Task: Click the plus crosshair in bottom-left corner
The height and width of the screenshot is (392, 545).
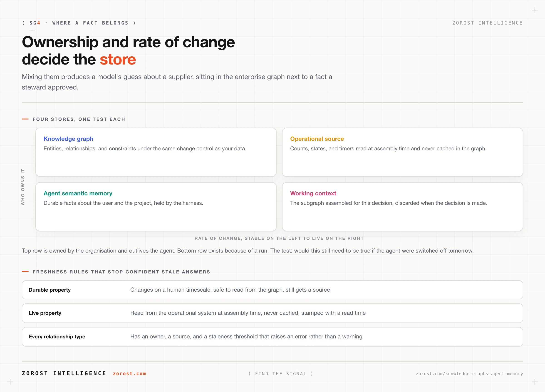Action: pos(10,382)
